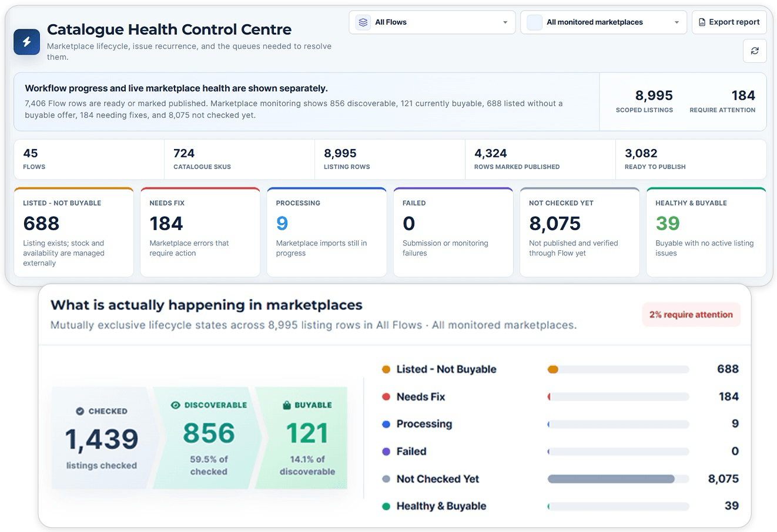Open the Listed - Not Buyable 688 card
This screenshot has height=532, width=777.
pyautogui.click(x=74, y=233)
